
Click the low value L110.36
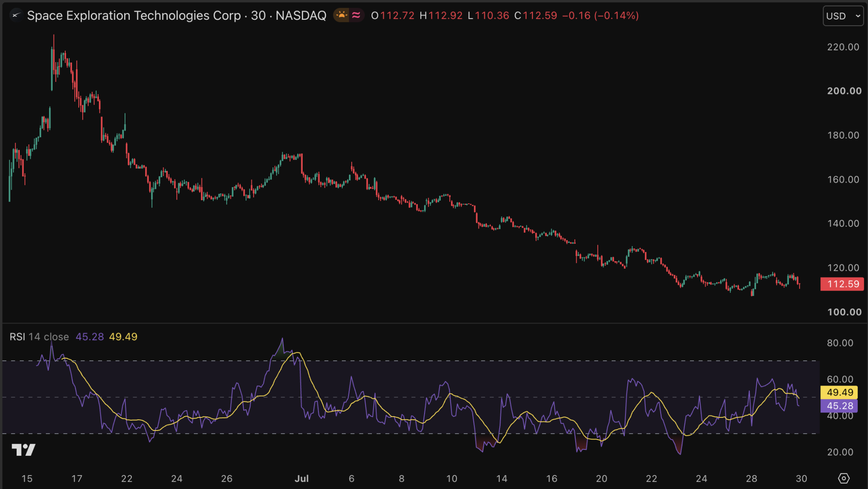click(x=488, y=16)
